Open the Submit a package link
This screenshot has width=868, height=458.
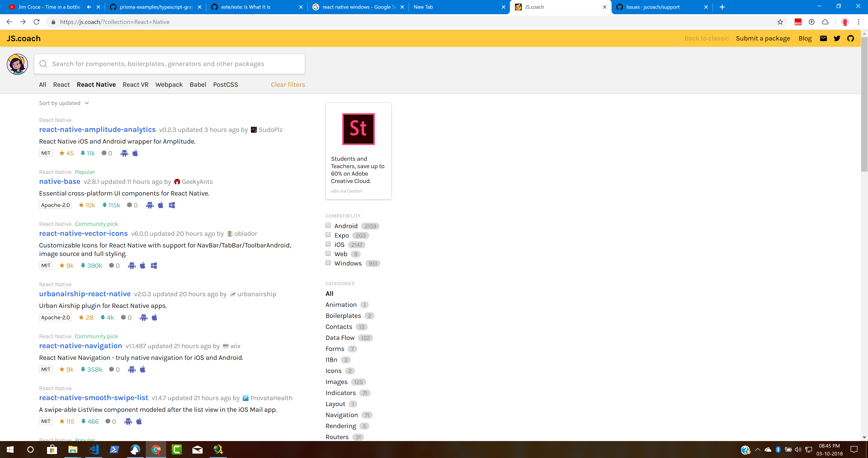[763, 38]
